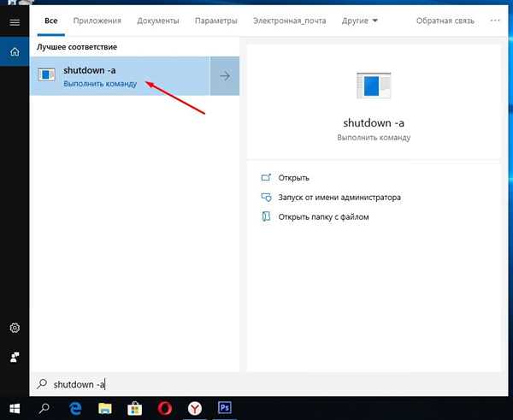This screenshot has height=420, width=513.
Task: Click the Home icon in sidebar
Action: (15, 51)
